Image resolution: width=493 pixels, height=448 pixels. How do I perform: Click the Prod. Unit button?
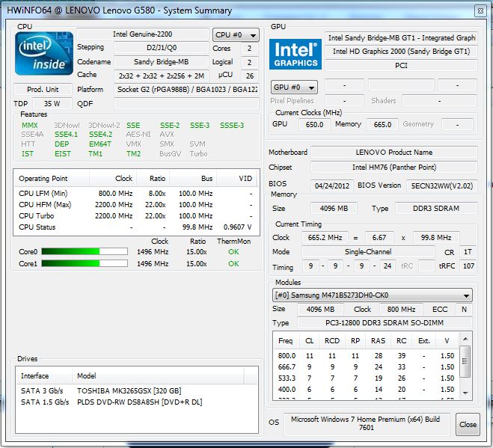[x=43, y=90]
